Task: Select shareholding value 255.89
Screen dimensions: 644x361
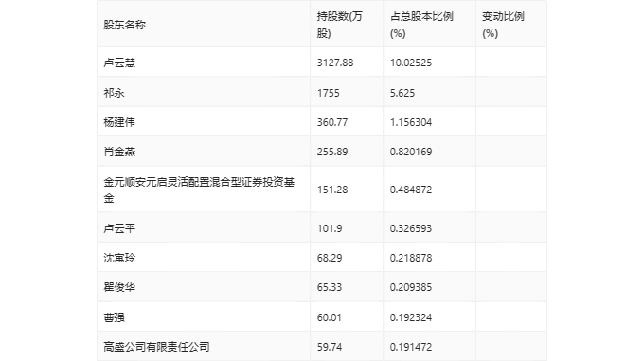Action: tap(332, 152)
